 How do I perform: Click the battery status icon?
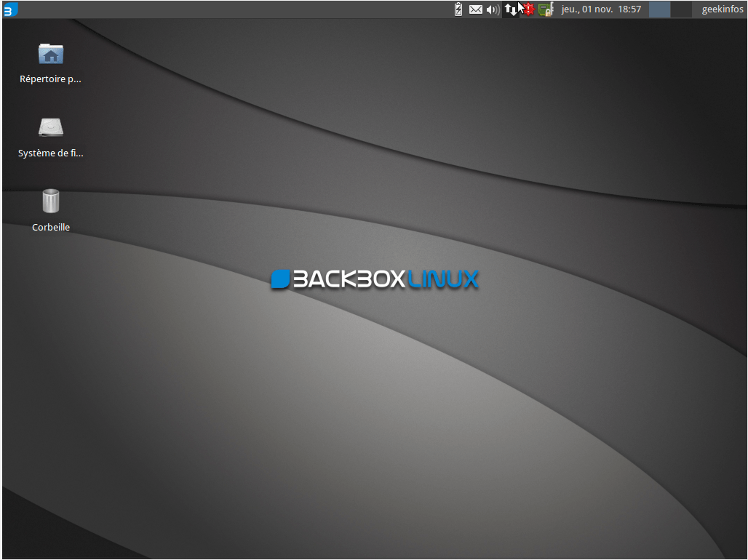(458, 9)
